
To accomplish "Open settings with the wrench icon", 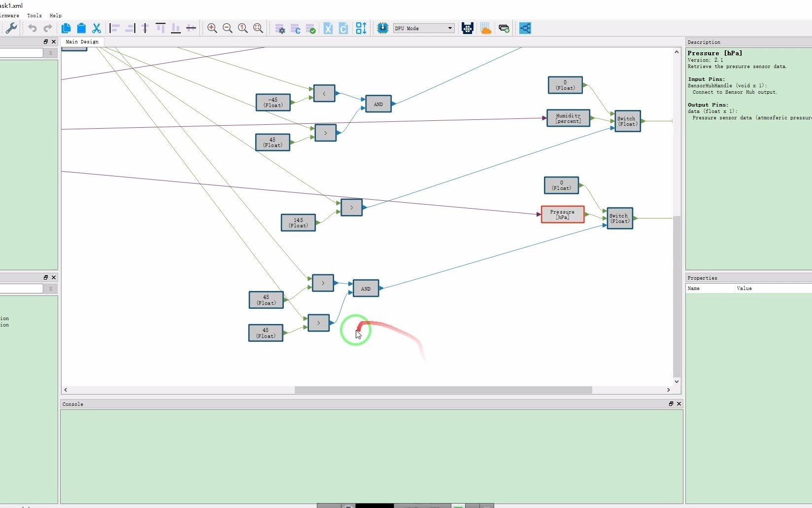I will click(x=11, y=28).
